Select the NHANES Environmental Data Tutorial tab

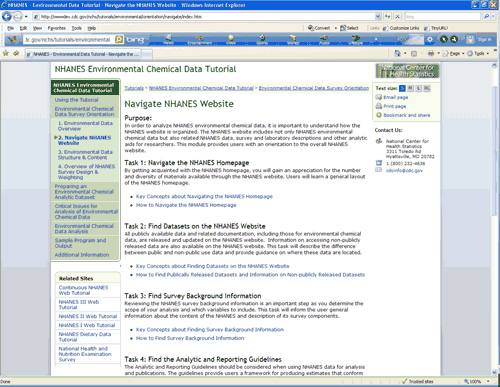(x=83, y=54)
